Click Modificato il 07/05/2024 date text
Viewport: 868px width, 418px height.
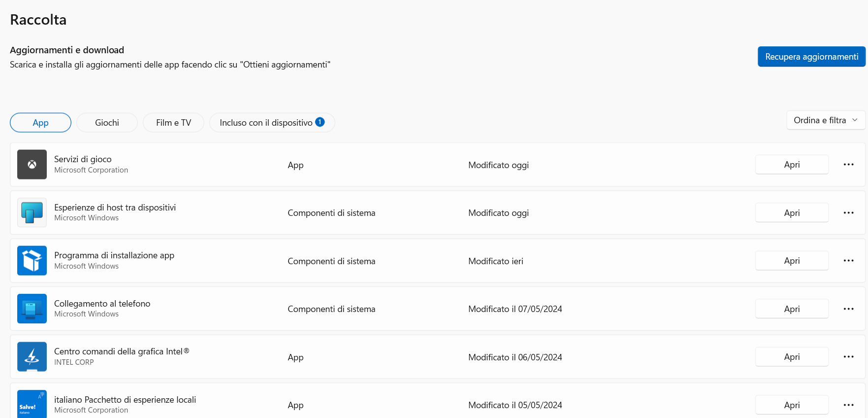click(515, 309)
